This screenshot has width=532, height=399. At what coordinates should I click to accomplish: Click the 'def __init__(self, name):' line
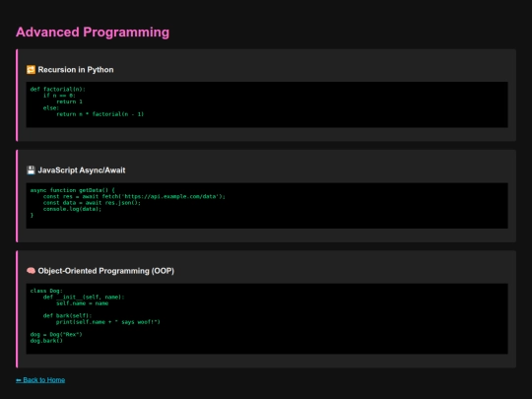point(84,297)
